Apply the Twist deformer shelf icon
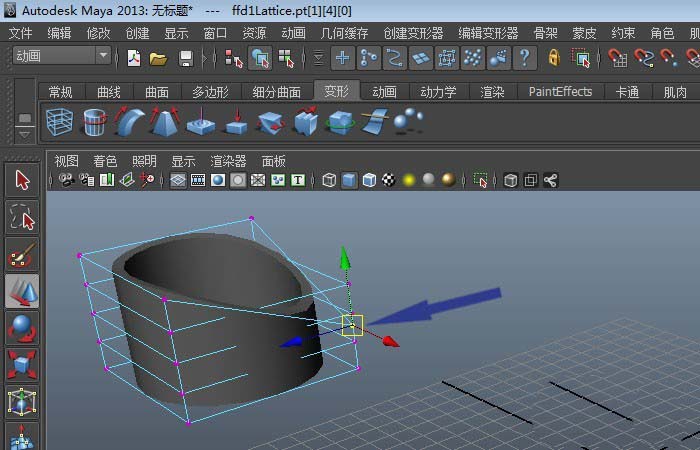The image size is (700, 450). click(x=271, y=122)
